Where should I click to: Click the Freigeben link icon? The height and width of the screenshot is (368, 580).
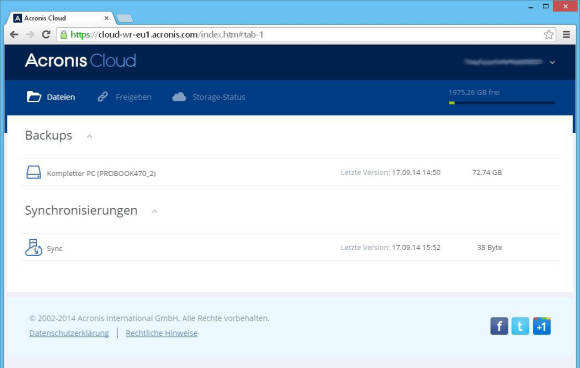tap(102, 97)
